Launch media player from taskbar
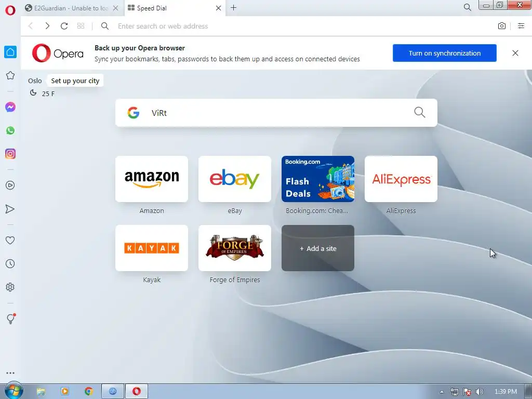This screenshot has width=532, height=399. tap(65, 392)
